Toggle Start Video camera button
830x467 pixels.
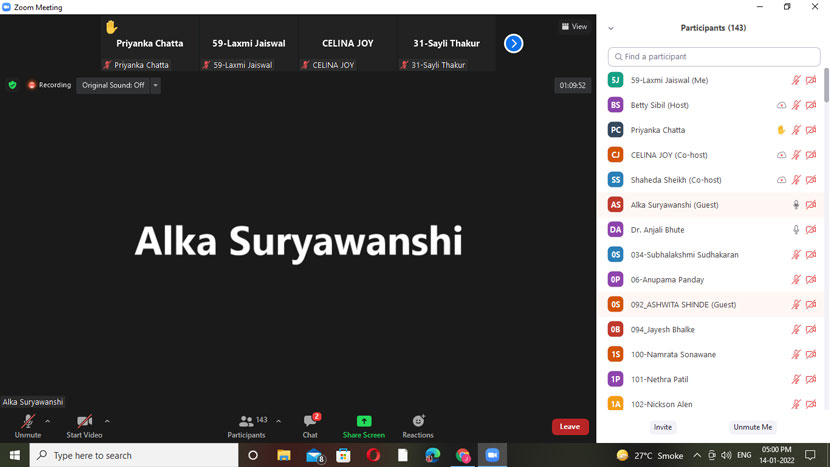(84, 422)
